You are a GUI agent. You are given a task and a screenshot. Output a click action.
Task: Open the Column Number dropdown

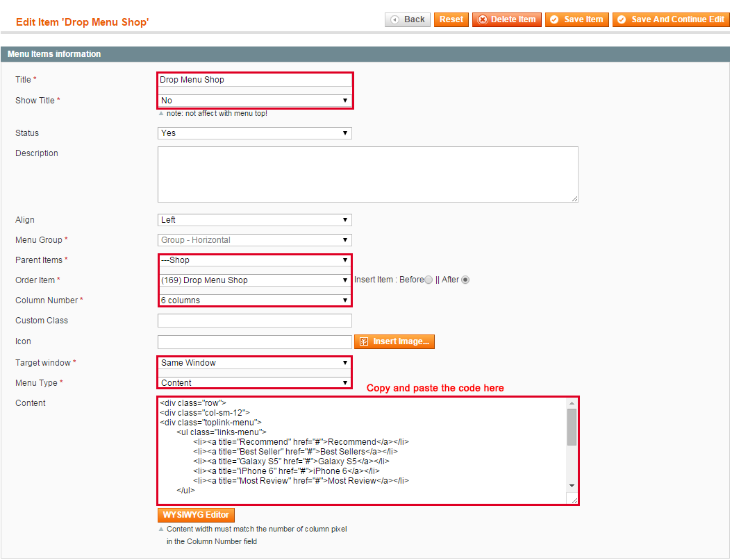[254, 300]
